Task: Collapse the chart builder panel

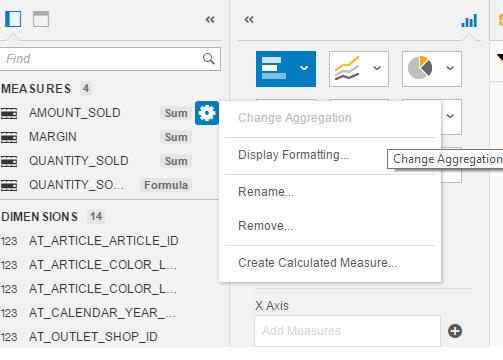Action: (249, 20)
